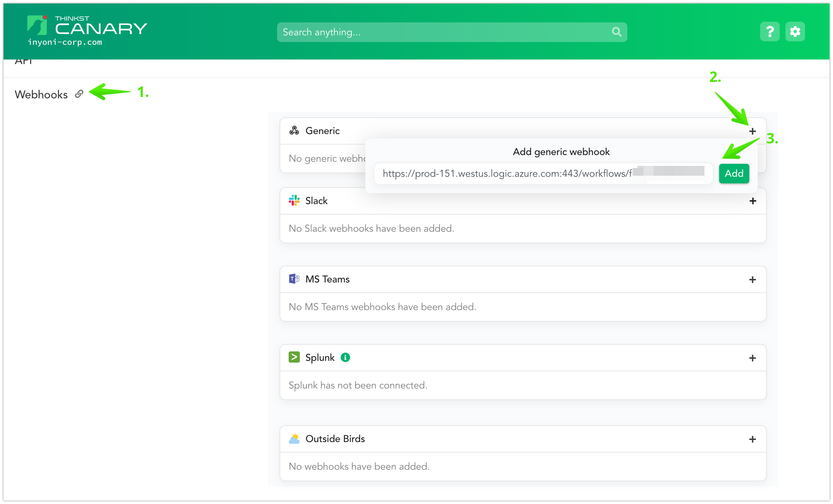Click the inyoni-corp.com domain text
The image size is (833, 504).
click(65, 42)
